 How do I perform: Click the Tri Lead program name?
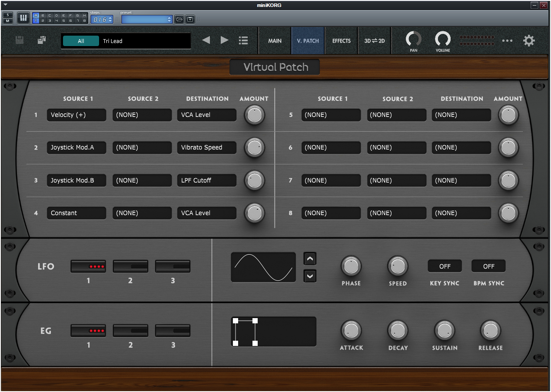113,41
